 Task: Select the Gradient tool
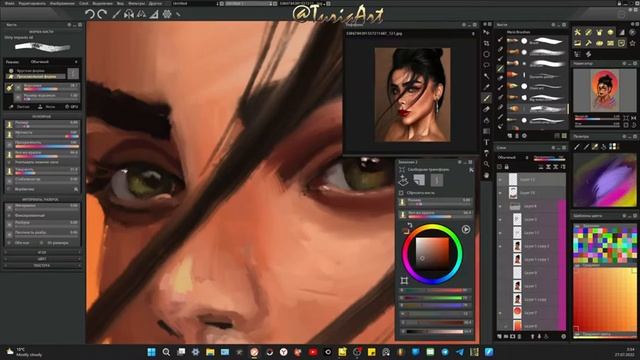coord(487,131)
